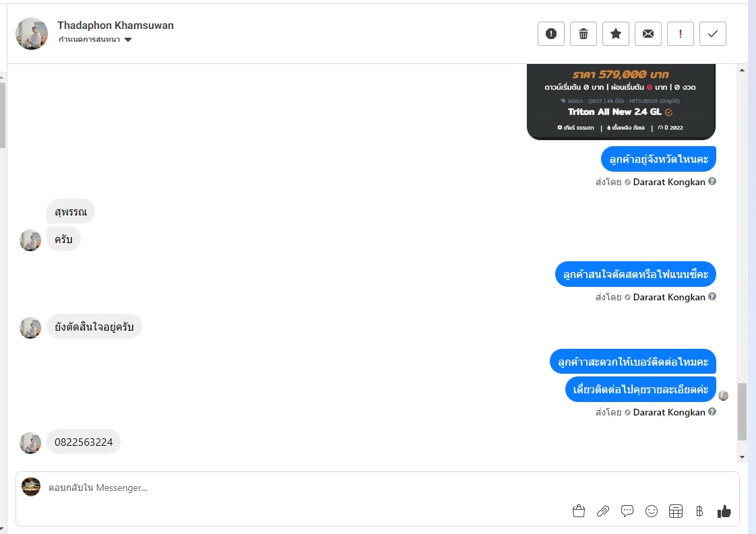Star this conversation
Viewport: 756px width, 534px height.
click(615, 34)
